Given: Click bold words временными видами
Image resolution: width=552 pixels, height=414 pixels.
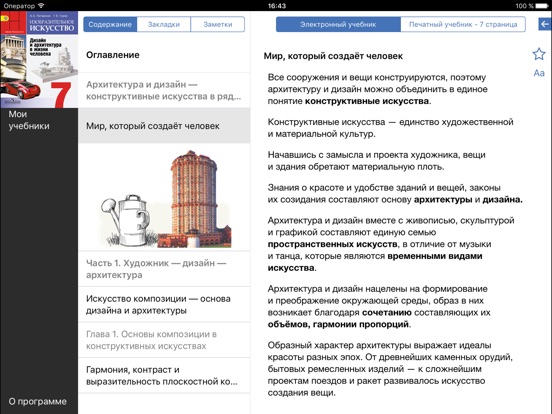Looking at the screenshot, I should (435, 256).
